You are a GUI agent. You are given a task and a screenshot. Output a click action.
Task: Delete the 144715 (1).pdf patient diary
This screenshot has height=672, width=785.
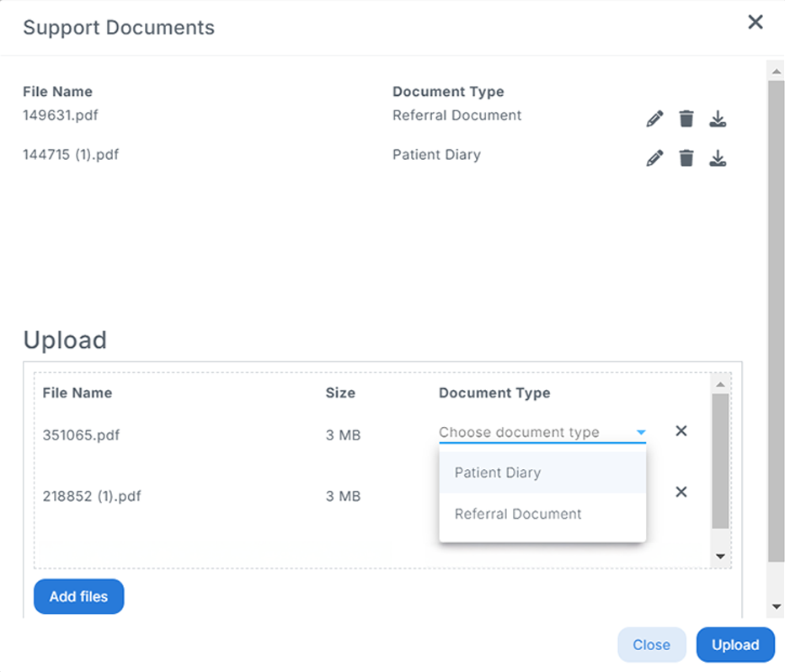click(x=686, y=157)
